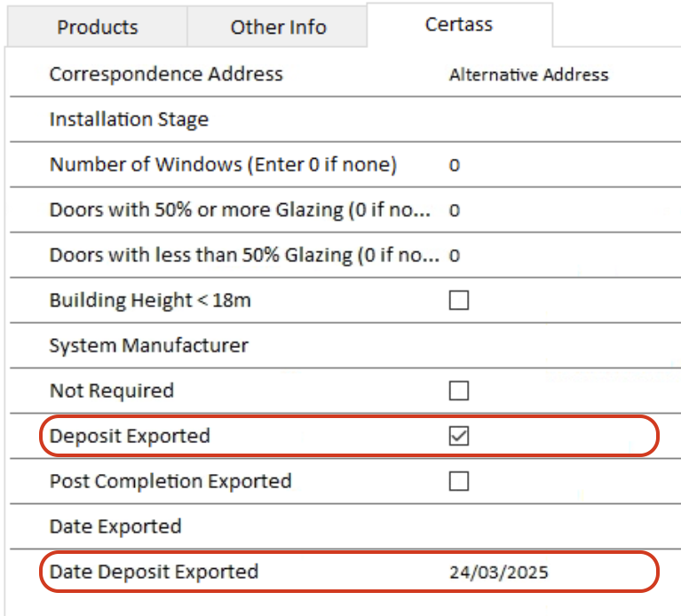
Task: Uncheck the Deposit Exported checkbox
Action: tap(459, 437)
